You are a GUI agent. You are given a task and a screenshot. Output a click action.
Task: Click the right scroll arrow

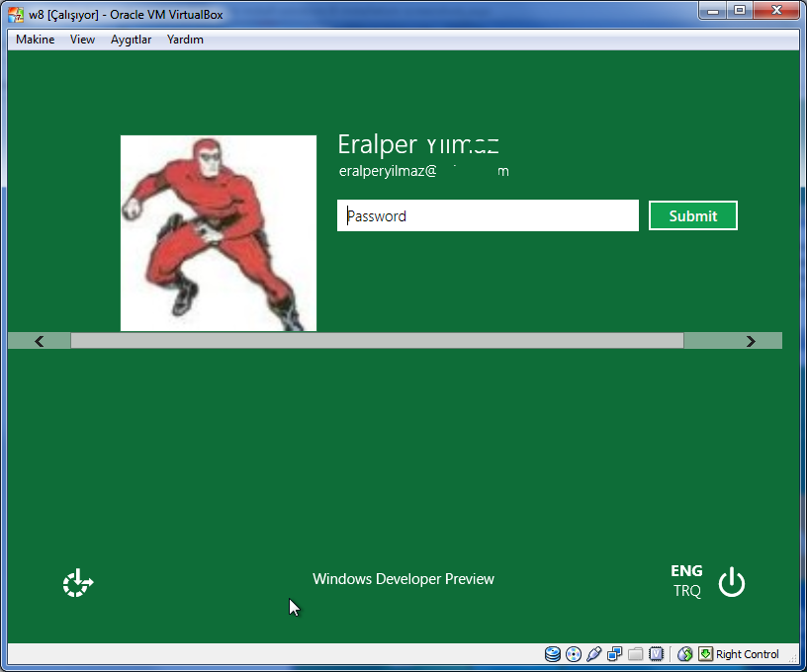click(751, 341)
